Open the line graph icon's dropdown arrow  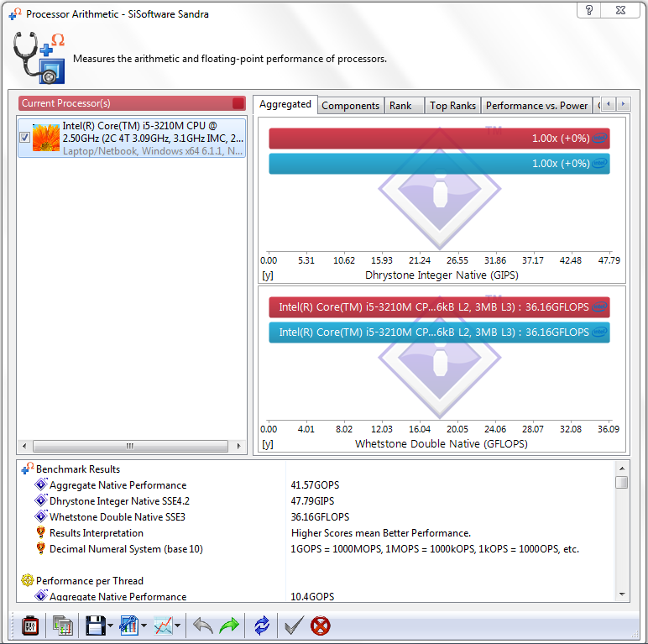coord(178,626)
